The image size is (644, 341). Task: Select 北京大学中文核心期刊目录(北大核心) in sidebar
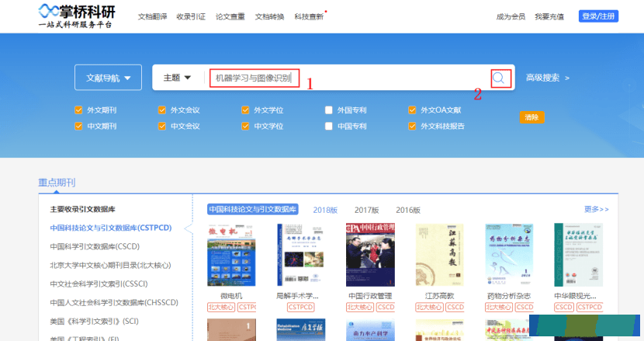point(110,266)
